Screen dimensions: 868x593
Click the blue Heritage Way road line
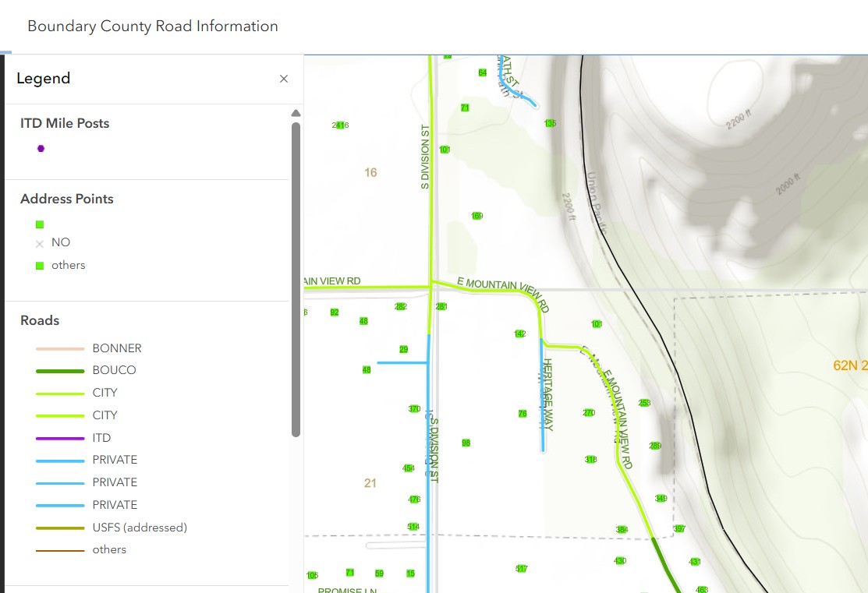tap(543, 397)
